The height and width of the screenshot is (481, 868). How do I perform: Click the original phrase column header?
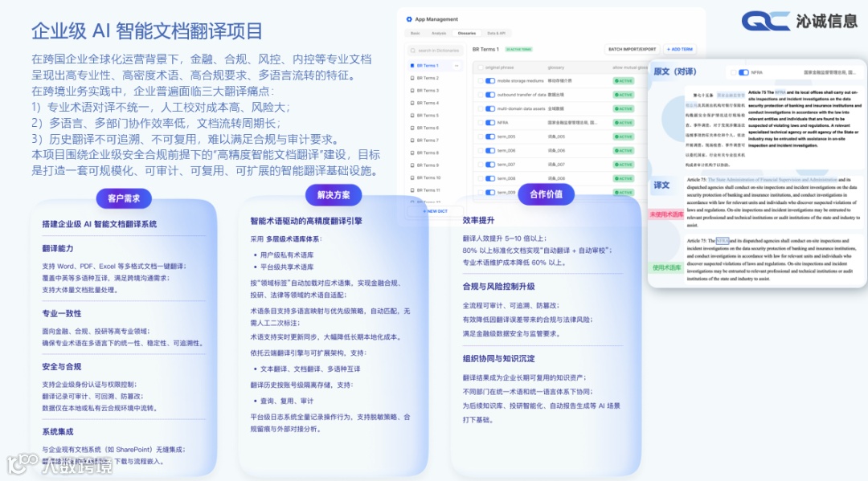[x=499, y=67]
